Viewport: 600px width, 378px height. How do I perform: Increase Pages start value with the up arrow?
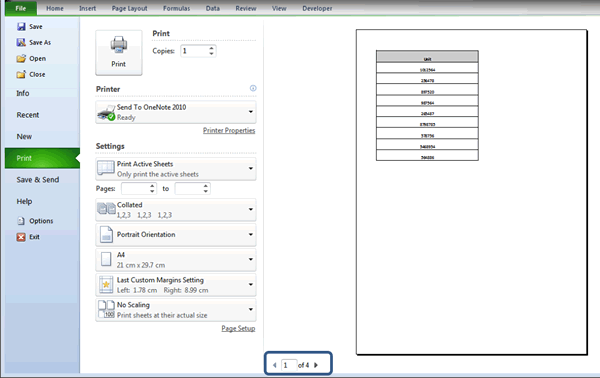click(152, 186)
